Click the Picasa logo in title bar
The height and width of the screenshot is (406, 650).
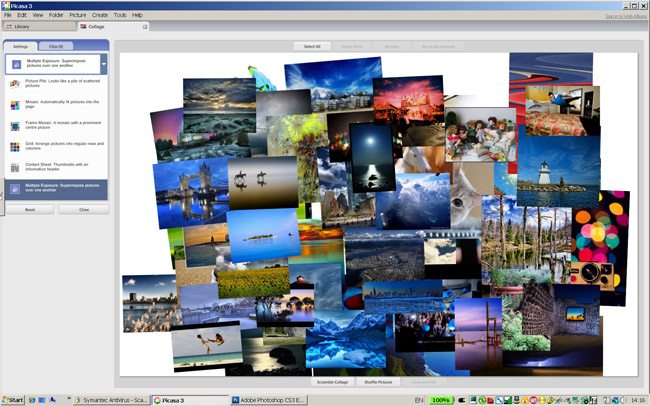[5, 6]
